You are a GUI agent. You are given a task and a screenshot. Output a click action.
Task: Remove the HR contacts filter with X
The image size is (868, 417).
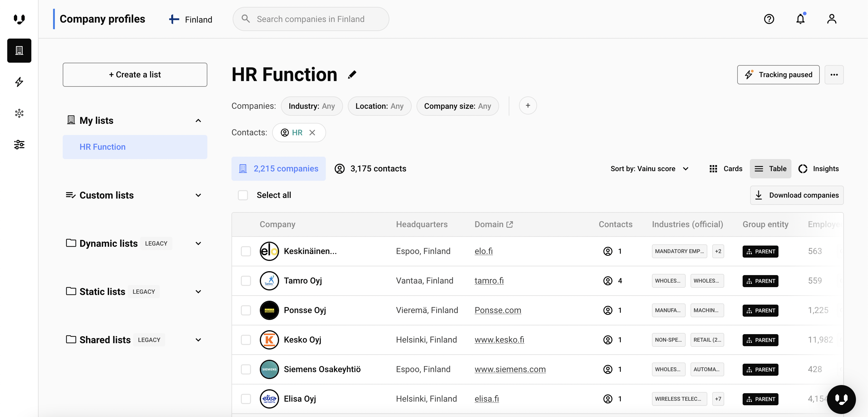click(312, 133)
